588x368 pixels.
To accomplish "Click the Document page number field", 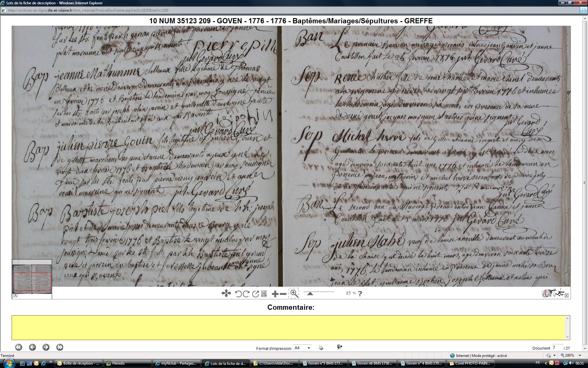I will [x=557, y=347].
